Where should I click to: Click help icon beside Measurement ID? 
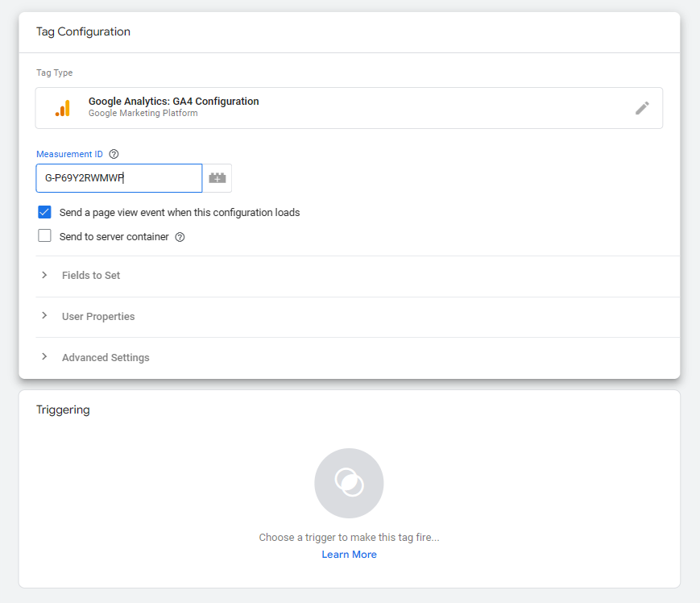(114, 154)
